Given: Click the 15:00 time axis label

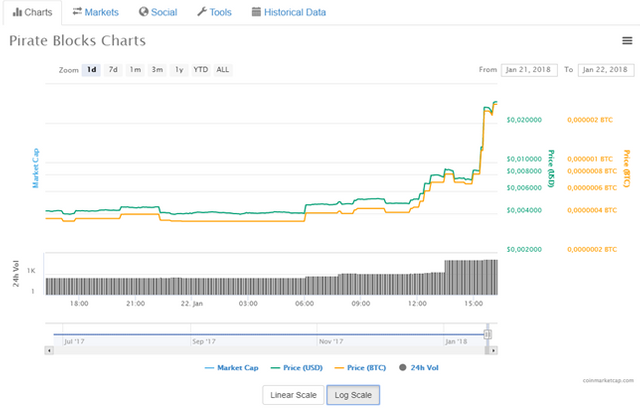Looking at the screenshot, I should click(473, 304).
